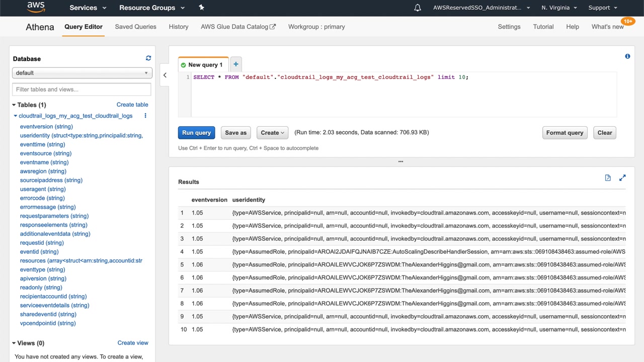Expand results to full screen
644x362 pixels.
point(622,178)
